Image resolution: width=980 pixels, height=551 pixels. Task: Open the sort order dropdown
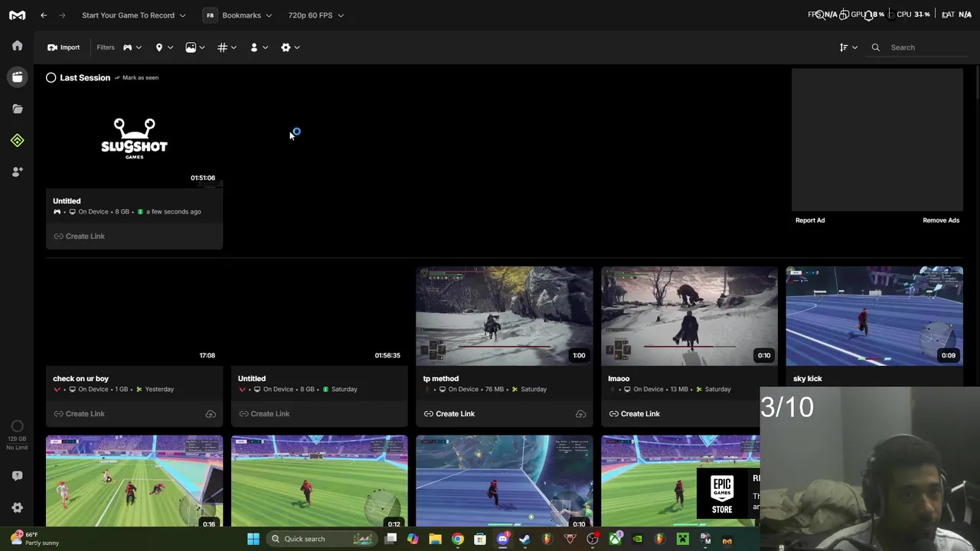tap(848, 47)
